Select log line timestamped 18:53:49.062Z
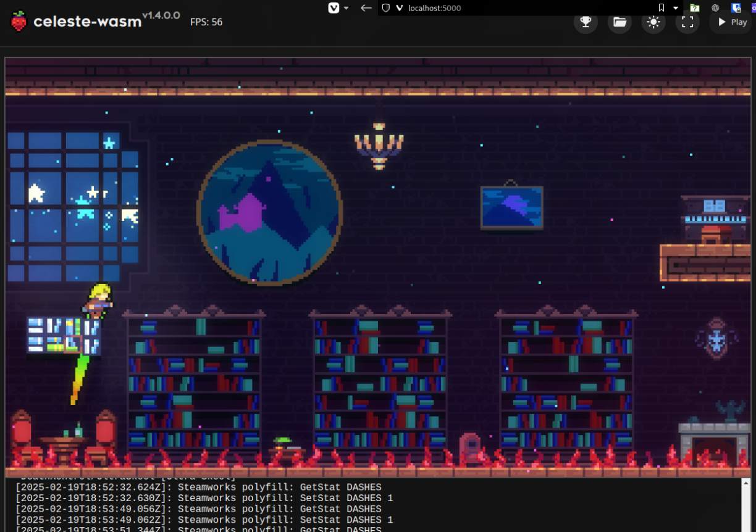756x532 pixels. pos(204,520)
